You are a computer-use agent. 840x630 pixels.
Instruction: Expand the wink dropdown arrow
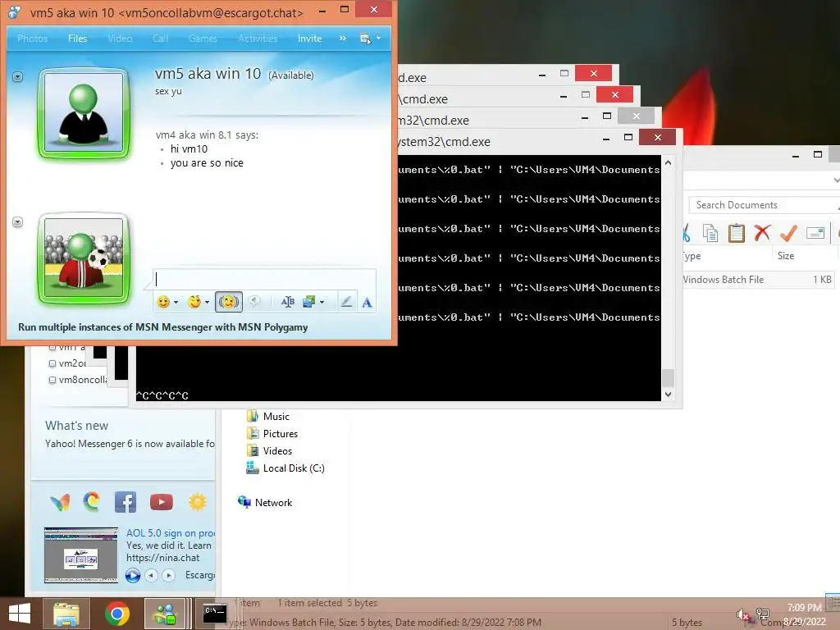[207, 303]
